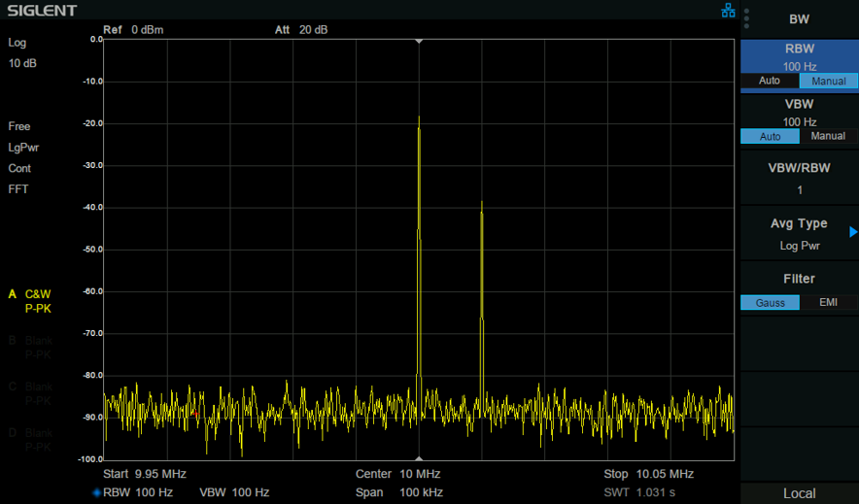Click the Span 100 kHz readout
Screen dimensions: 859x504
tap(398, 492)
